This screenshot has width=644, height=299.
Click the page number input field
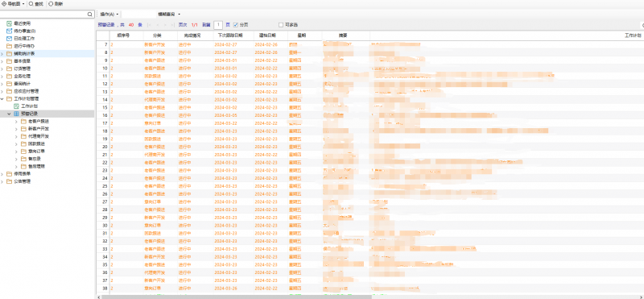pyautogui.click(x=219, y=25)
